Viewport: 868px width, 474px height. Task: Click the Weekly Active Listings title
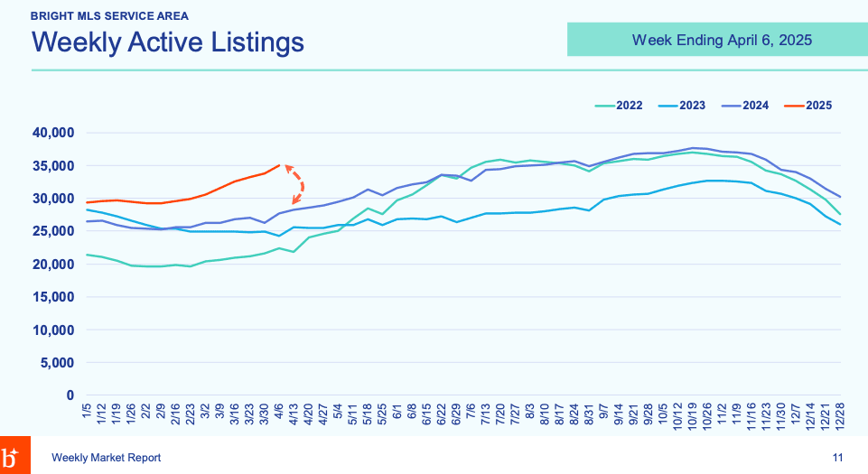tap(167, 42)
